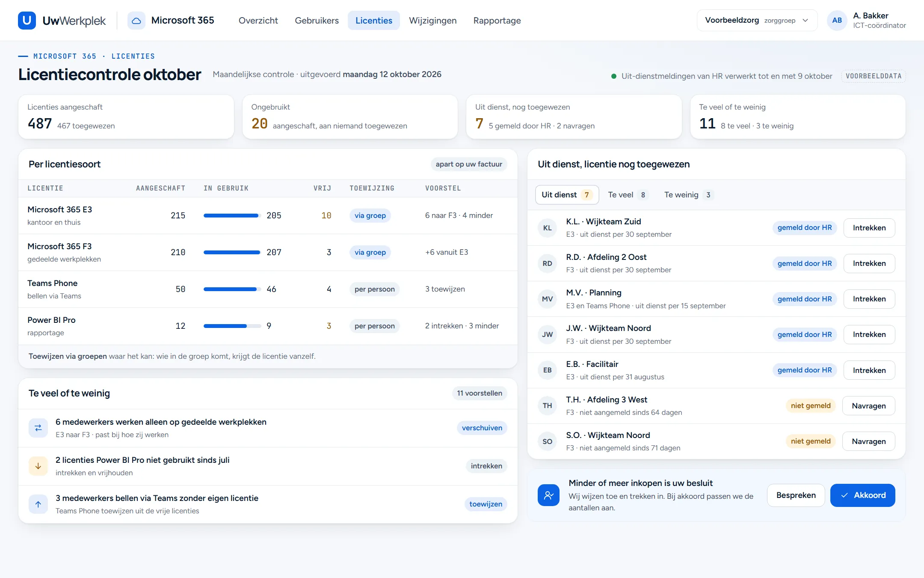The image size is (924, 578).
Task: Click Navragen for S.O. Wijkteam Noord
Action: pyautogui.click(x=868, y=441)
